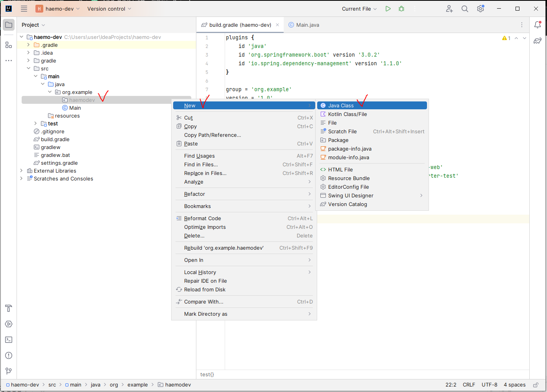Open Search Everywhere magnifier
This screenshot has height=392, width=547.
(x=465, y=9)
